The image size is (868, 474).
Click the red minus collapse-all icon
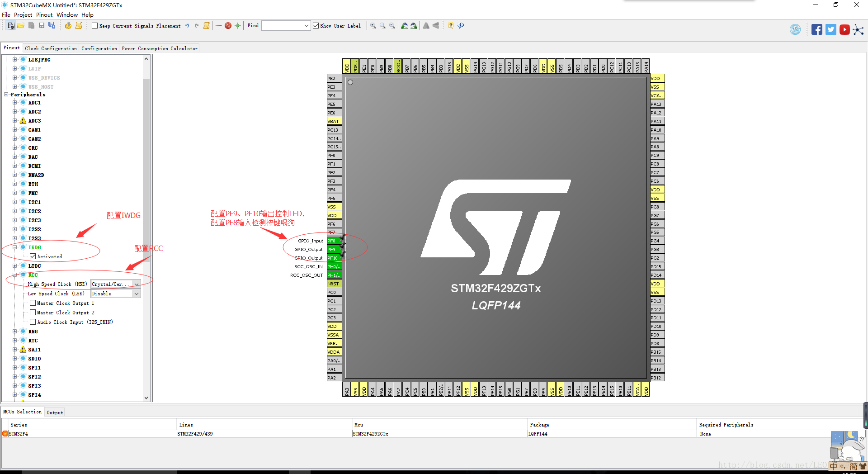click(219, 26)
